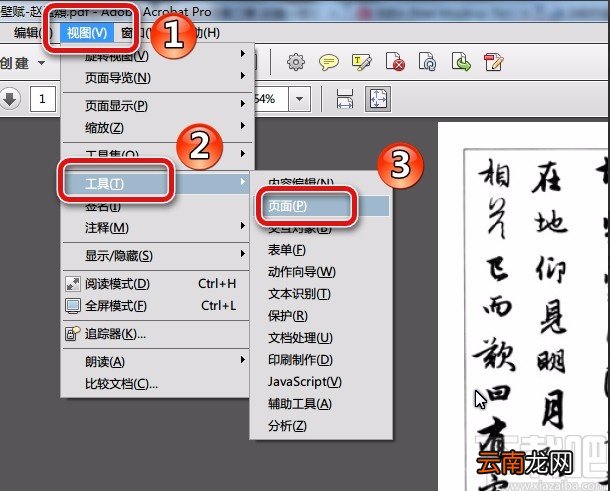Viewport: 610px width, 491px height.
Task: Add a sticky note comment
Action: click(x=329, y=62)
